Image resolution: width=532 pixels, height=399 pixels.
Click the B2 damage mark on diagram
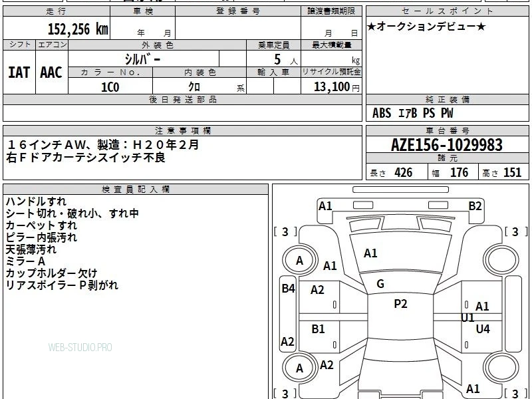[x=475, y=206]
